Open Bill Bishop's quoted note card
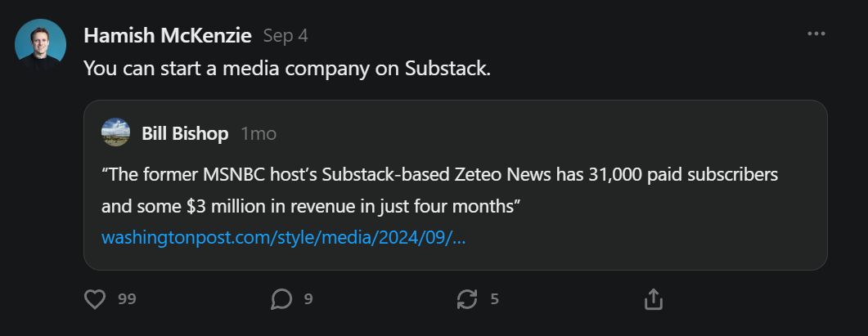Image resolution: width=868 pixels, height=336 pixels. pyautogui.click(x=455, y=185)
